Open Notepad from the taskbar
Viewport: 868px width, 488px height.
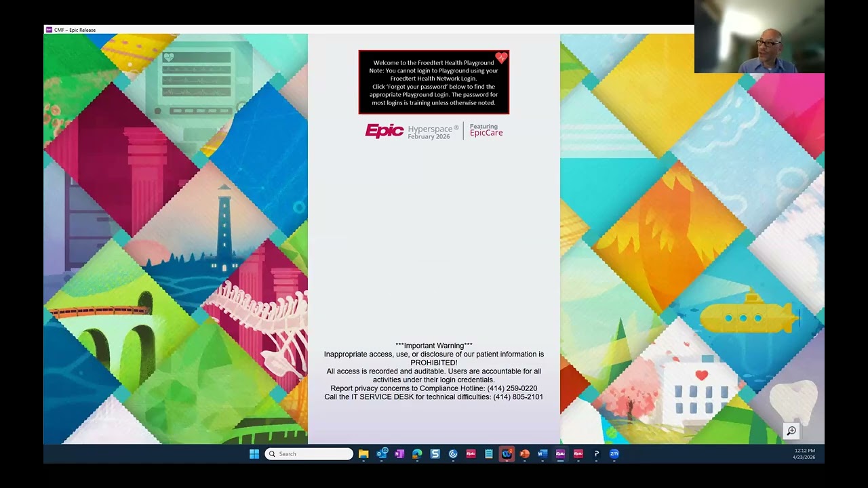click(488, 454)
